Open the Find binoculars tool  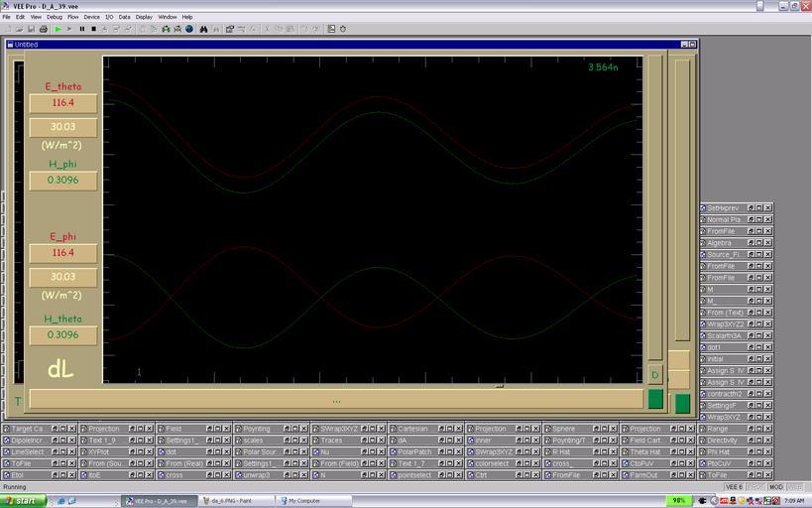[x=203, y=29]
